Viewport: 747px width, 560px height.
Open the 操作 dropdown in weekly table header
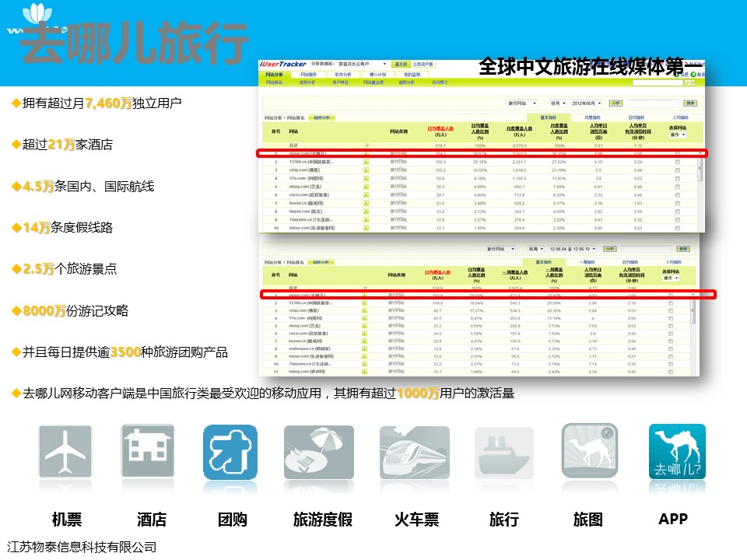tap(671, 278)
